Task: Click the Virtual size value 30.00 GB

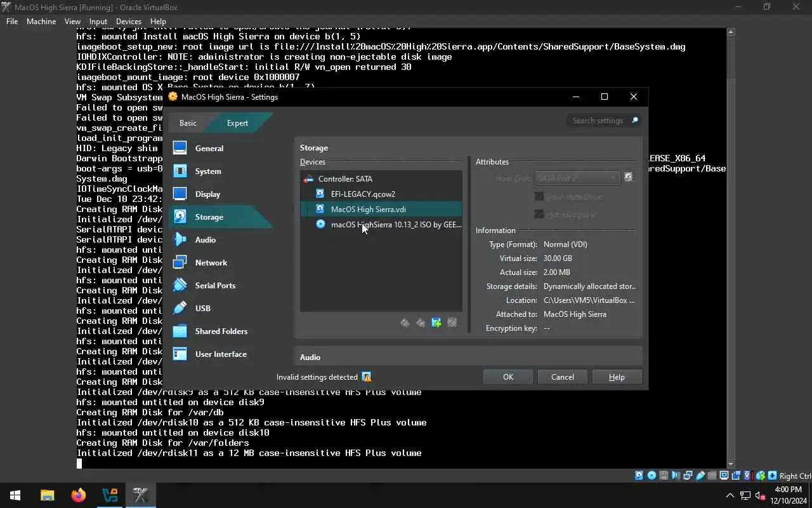Action: [558, 258]
